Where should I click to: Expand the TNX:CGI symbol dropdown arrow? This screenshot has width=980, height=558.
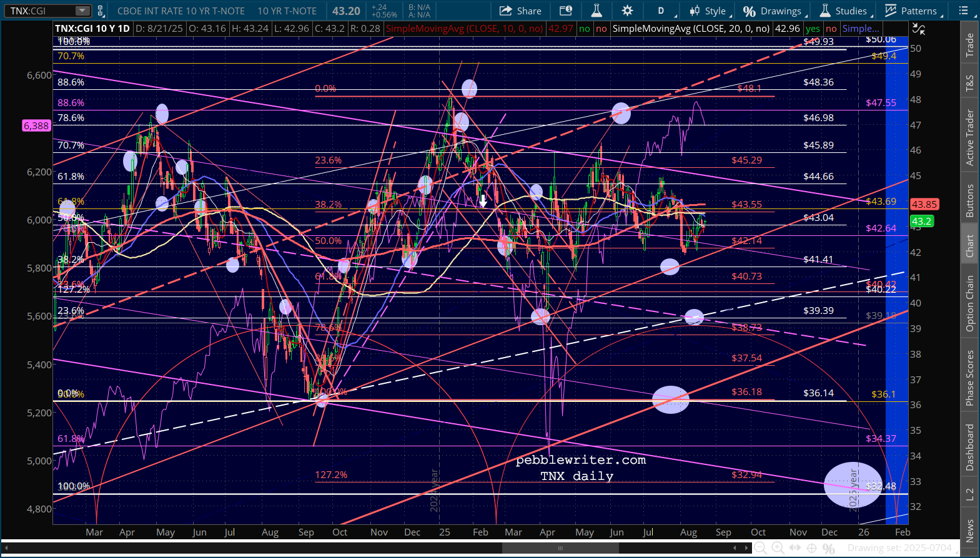82,11
